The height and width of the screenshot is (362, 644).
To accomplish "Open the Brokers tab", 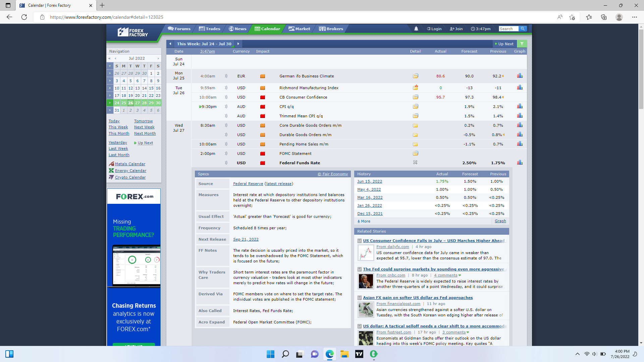I will [331, 29].
